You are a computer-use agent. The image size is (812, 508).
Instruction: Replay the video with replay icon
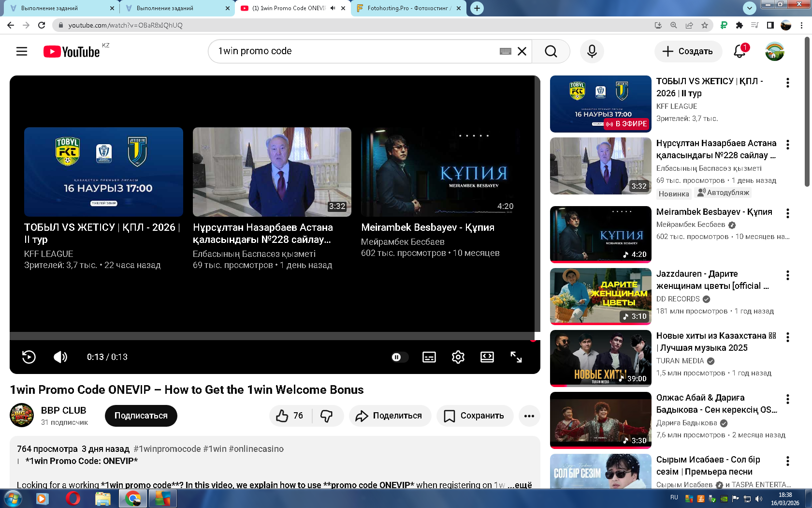pos(29,357)
